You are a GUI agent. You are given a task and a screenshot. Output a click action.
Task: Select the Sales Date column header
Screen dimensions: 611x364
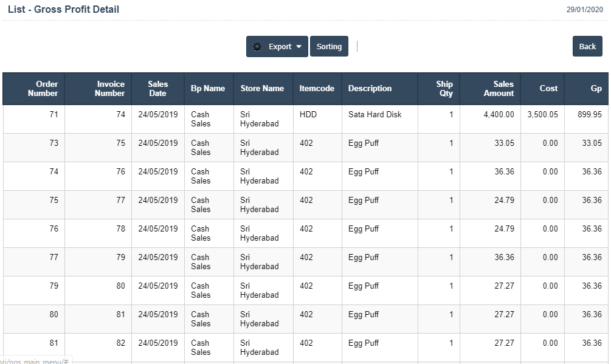pos(157,89)
